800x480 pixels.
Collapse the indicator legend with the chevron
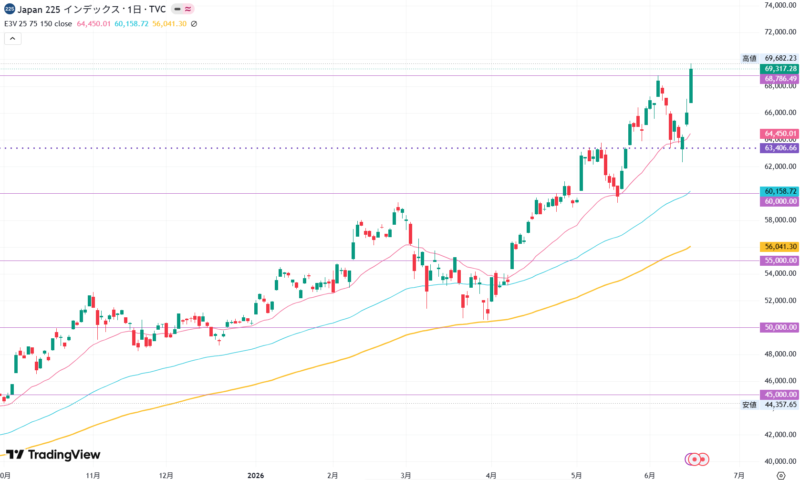click(x=13, y=38)
